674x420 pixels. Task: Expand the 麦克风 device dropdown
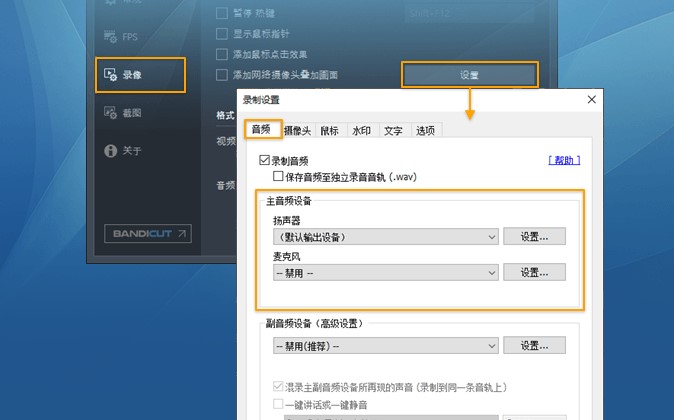coord(386,273)
